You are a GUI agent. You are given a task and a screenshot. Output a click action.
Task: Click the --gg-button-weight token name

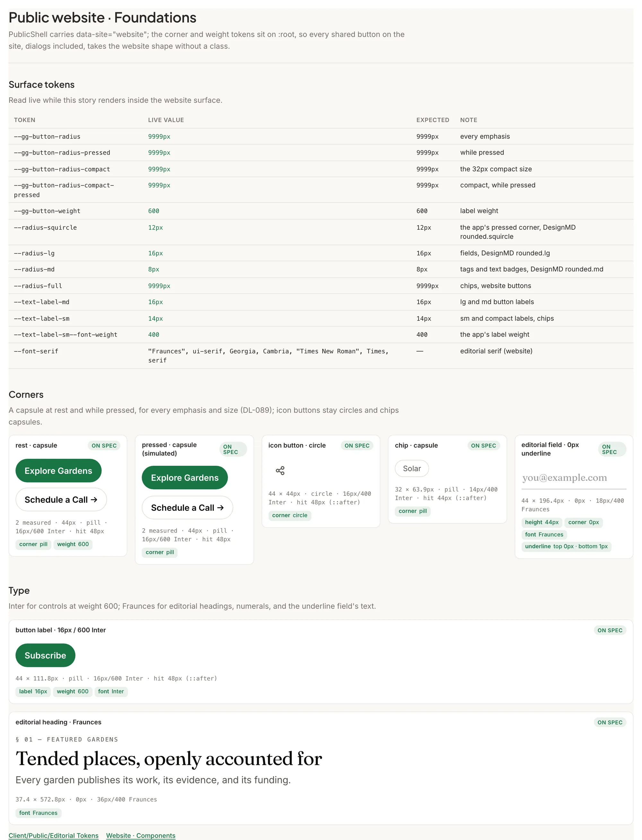coord(47,211)
